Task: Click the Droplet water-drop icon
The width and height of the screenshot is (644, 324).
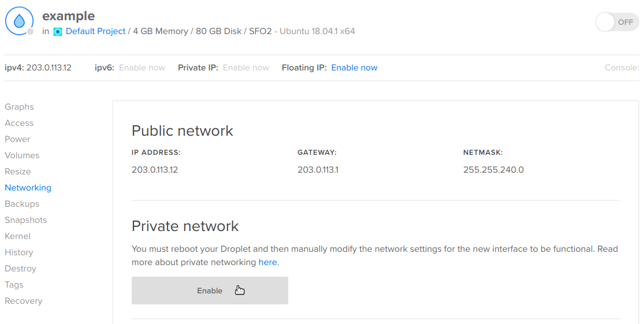Action: [x=19, y=21]
